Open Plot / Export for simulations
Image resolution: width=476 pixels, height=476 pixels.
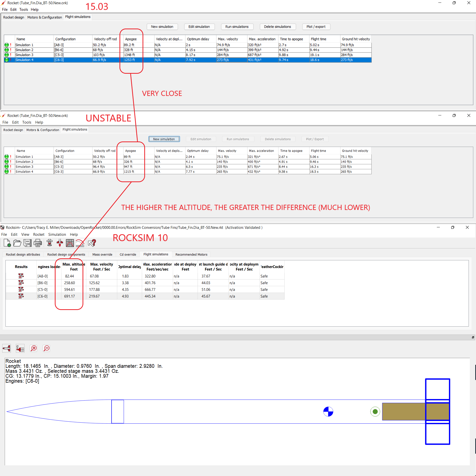pos(316,27)
